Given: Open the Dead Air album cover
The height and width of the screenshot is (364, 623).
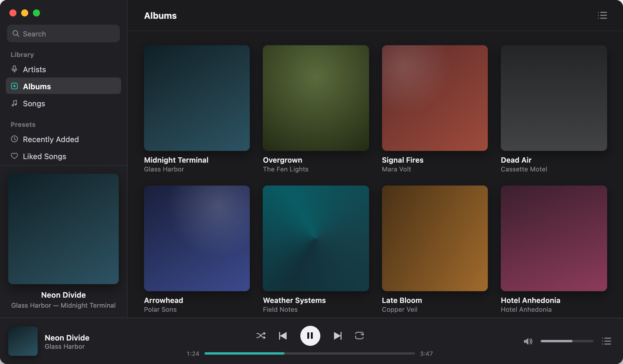Looking at the screenshot, I should point(554,98).
